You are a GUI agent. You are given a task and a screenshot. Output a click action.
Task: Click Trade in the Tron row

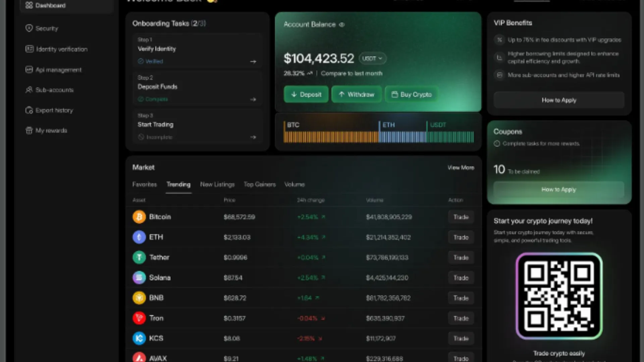[461, 318]
